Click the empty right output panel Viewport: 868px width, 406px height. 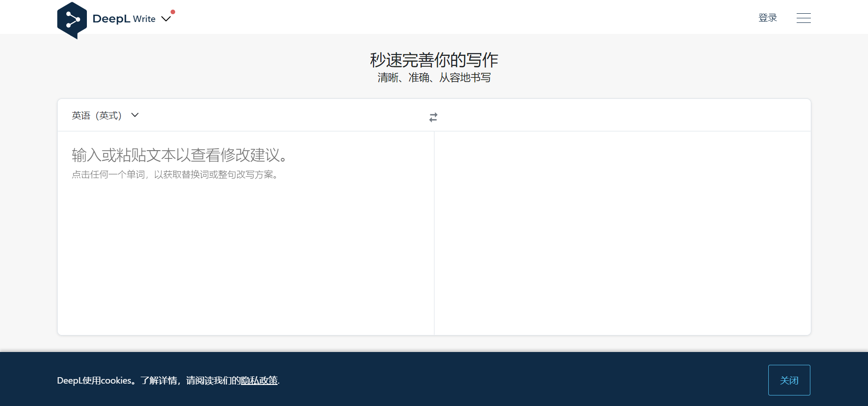click(622, 233)
